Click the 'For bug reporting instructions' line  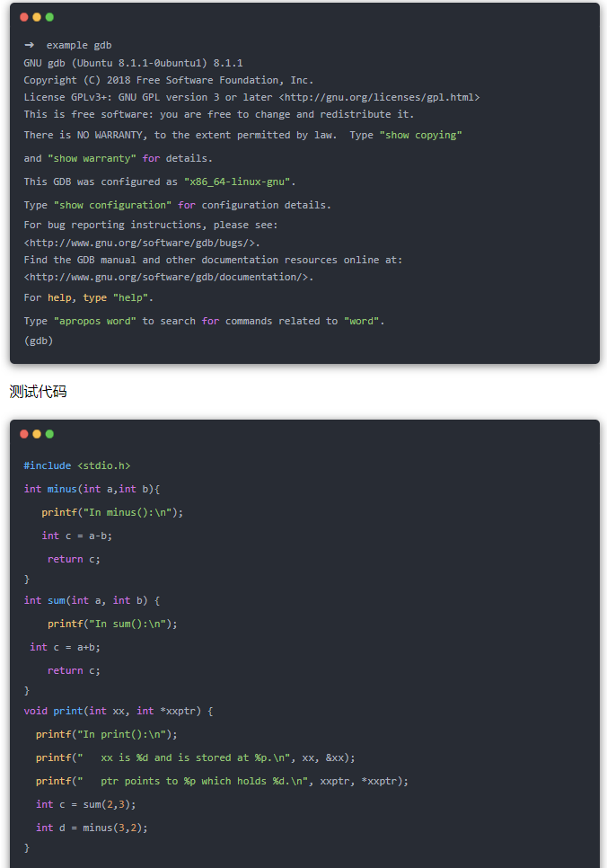coord(151,225)
